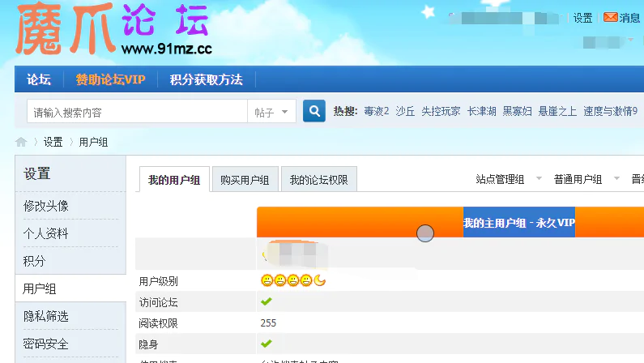The image size is (644, 363).
Task: Click hot search 黑寡妇
Action: 517,111
